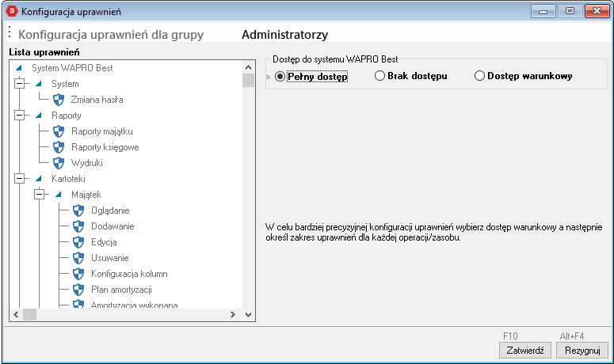The height and width of the screenshot is (364, 614).
Task: Select the Plan amortyzacji entry
Action: click(x=121, y=290)
